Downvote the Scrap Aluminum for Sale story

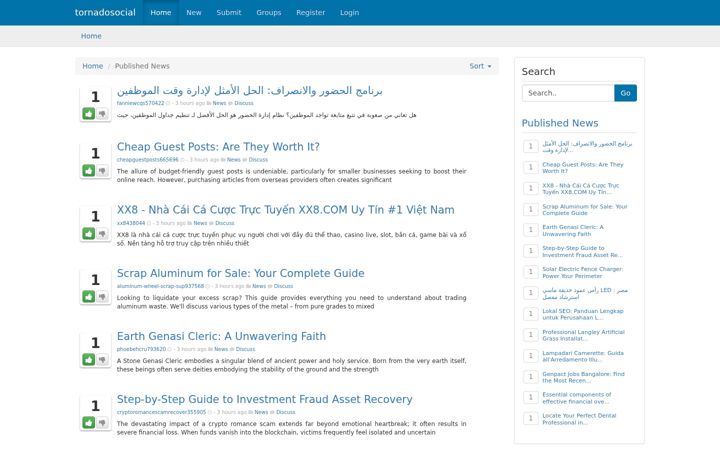(x=102, y=297)
